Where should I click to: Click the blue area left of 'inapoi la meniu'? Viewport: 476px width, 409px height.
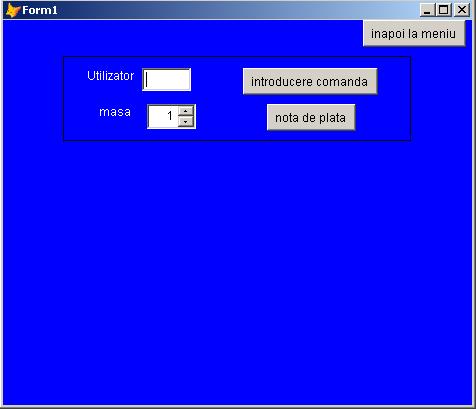click(200, 37)
